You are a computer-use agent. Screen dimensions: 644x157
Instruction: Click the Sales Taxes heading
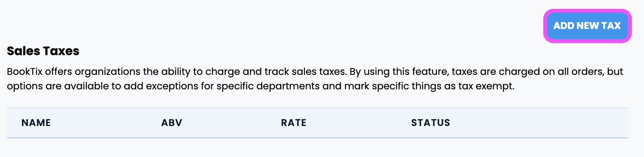click(43, 51)
